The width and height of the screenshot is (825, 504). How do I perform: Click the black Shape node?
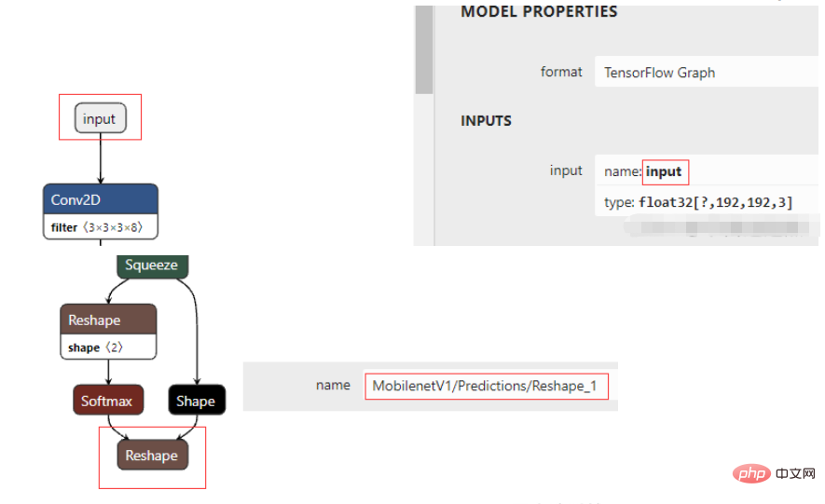pyautogui.click(x=197, y=401)
